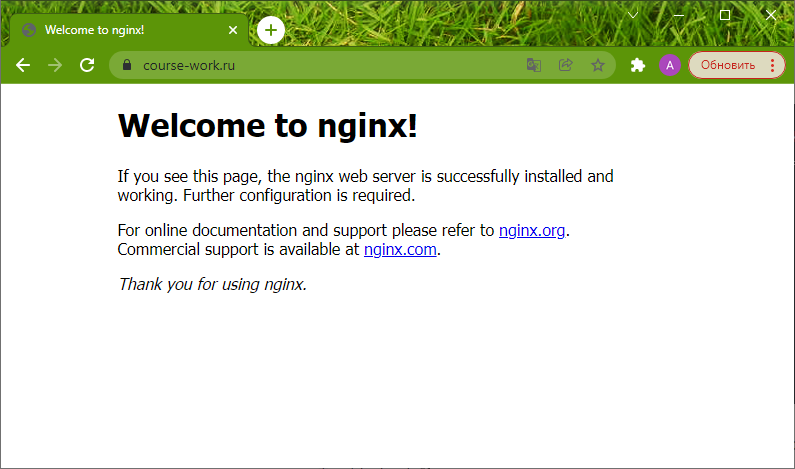Reload the page with the refresh icon
Screen dimensions: 795x469
click(x=87, y=65)
